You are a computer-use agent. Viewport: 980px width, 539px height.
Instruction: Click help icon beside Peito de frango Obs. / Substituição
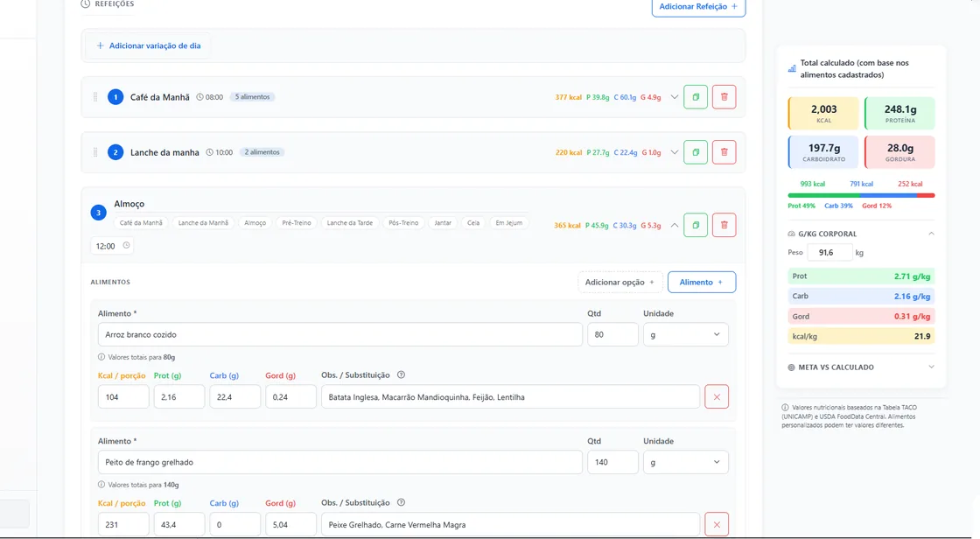(402, 503)
